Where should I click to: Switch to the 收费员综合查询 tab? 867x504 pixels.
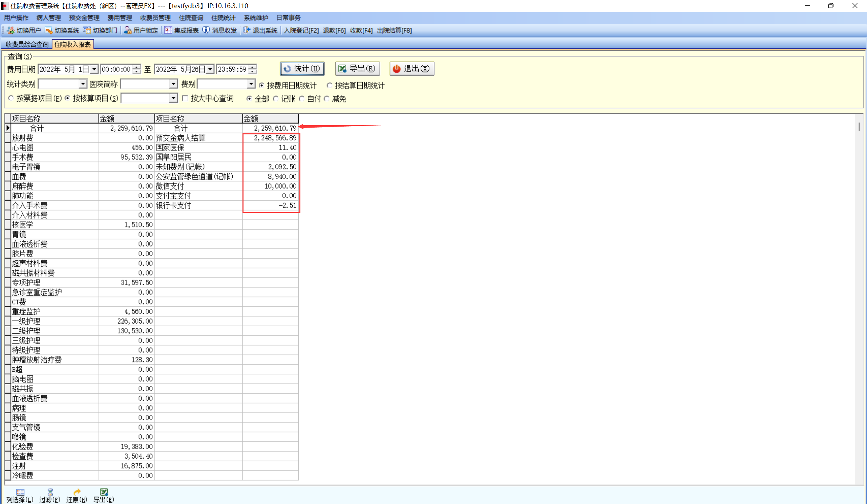pos(27,44)
